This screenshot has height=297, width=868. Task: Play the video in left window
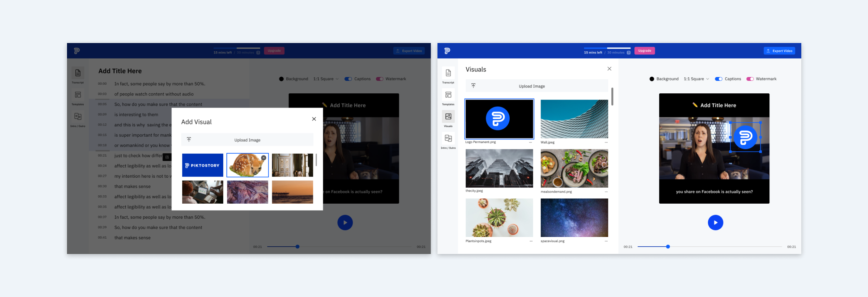point(345,222)
